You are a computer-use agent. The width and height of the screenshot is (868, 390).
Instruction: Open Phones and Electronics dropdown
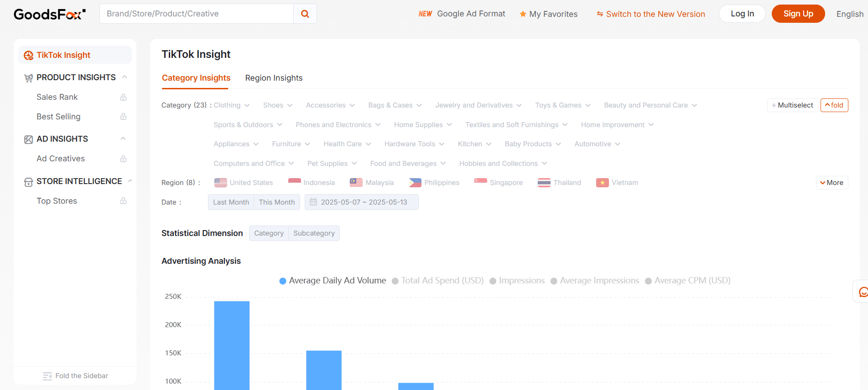pos(338,125)
